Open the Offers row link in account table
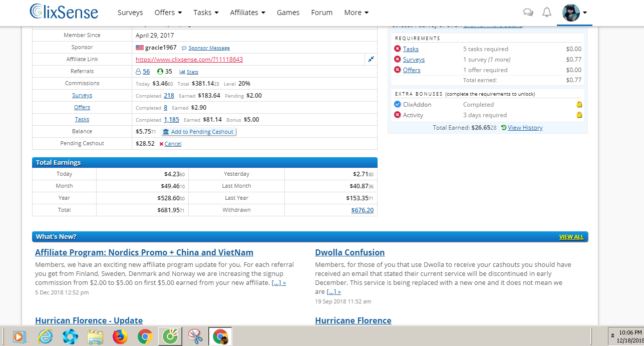Screen dimensions: 644x346 82,107
